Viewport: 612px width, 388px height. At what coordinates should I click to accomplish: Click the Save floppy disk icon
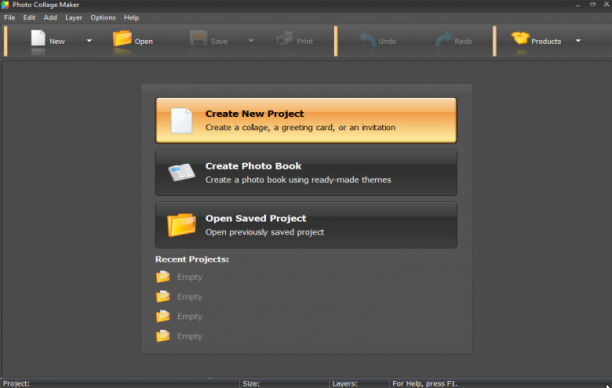(199, 39)
